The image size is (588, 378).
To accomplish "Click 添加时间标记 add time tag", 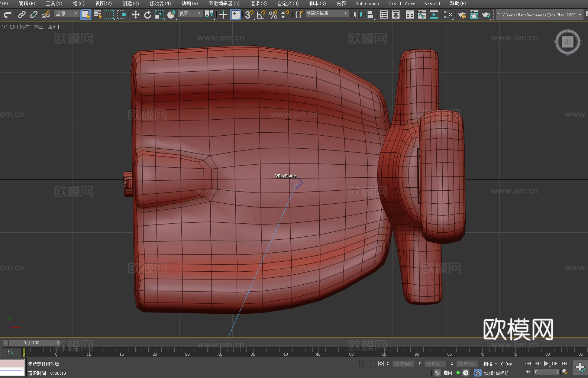I will pos(495,373).
